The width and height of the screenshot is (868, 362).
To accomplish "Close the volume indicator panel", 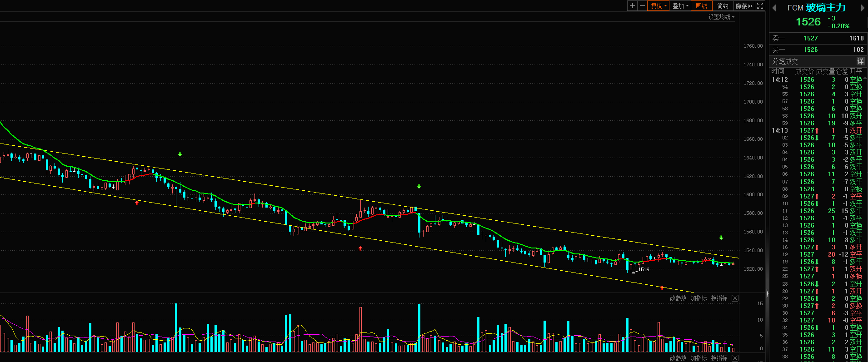I will [735, 298].
